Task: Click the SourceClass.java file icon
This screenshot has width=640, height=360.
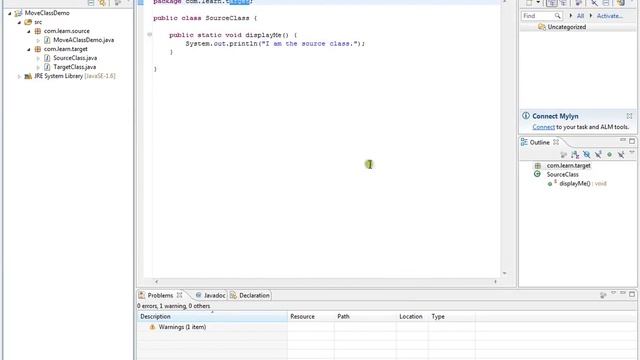Action: click(x=47, y=58)
